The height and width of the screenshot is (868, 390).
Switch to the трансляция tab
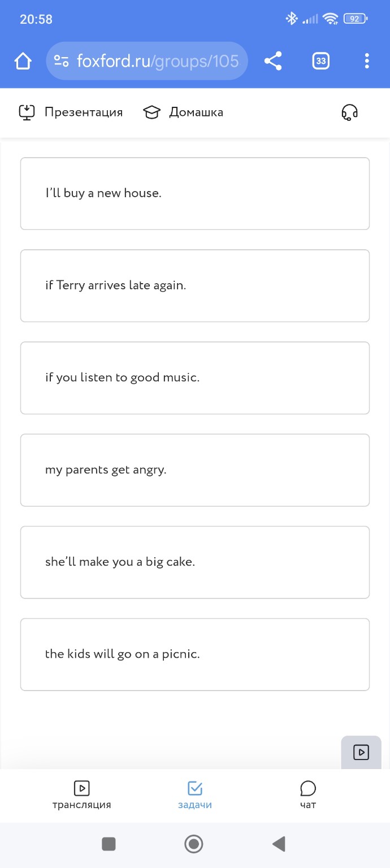coord(82,795)
